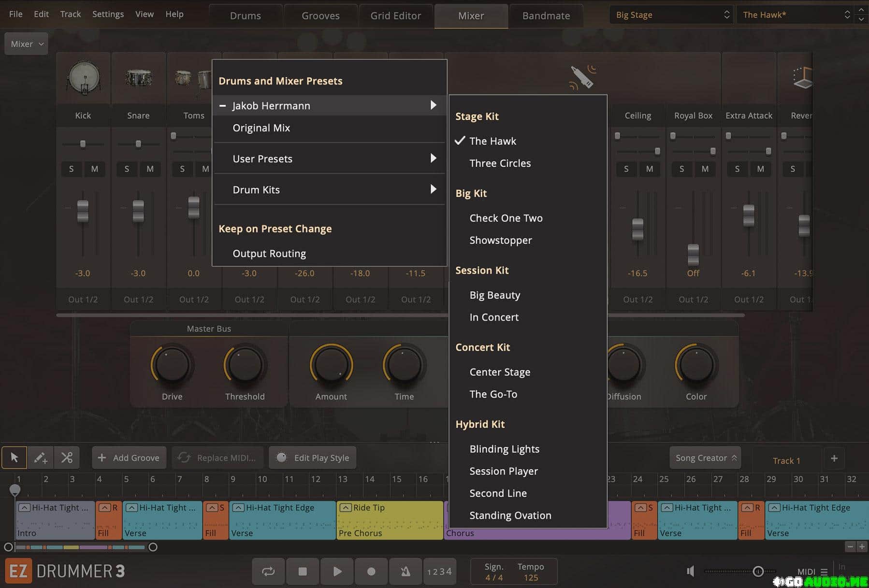The height and width of the screenshot is (588, 869).
Task: Click the Master Bus Drive knob
Action: point(172,365)
